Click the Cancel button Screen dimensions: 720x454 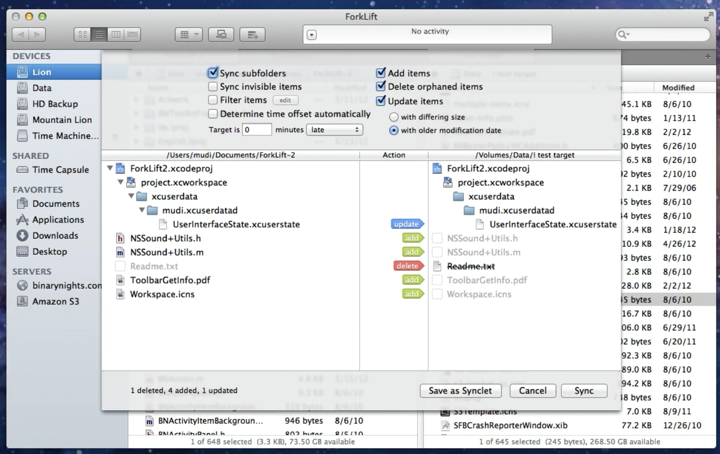(x=533, y=391)
